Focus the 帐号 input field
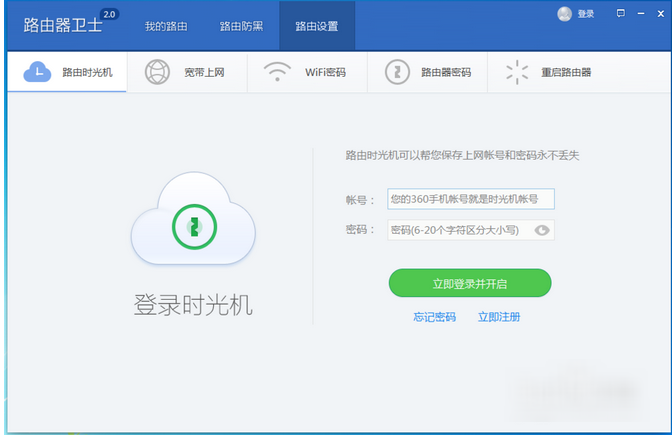 [471, 199]
